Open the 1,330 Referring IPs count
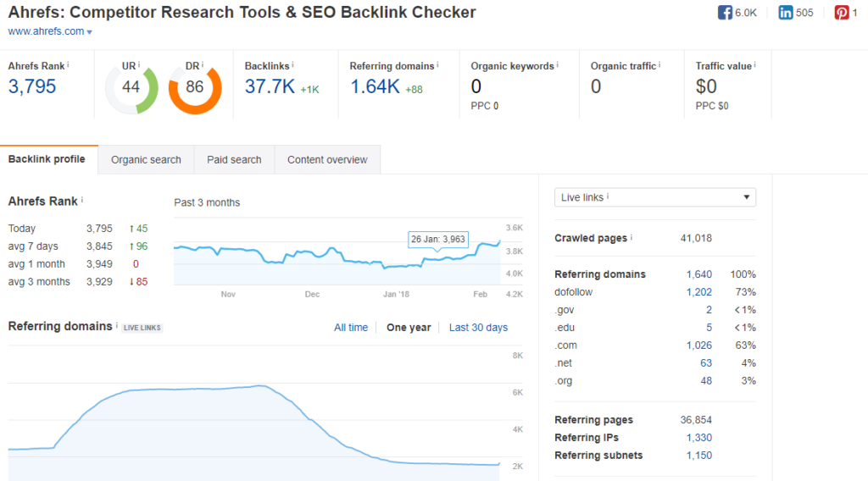Viewport: 868px width, 481px height. pos(699,437)
